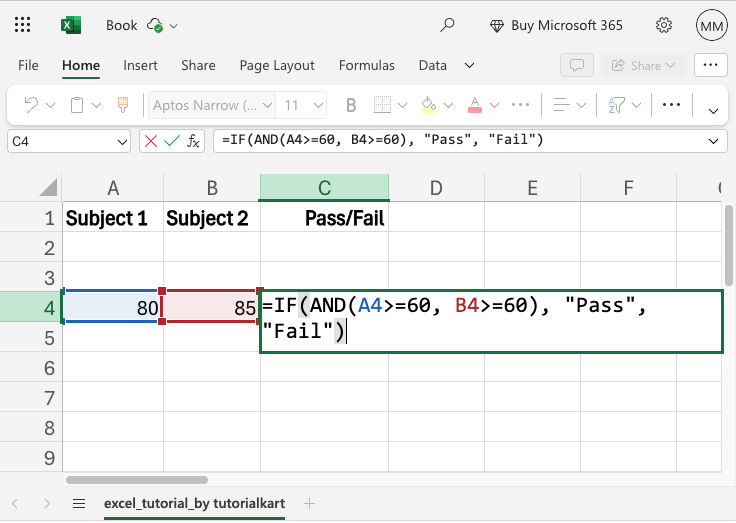Viewport: 736px width, 523px height.
Task: Show more font options ellipsis
Action: pos(520,105)
